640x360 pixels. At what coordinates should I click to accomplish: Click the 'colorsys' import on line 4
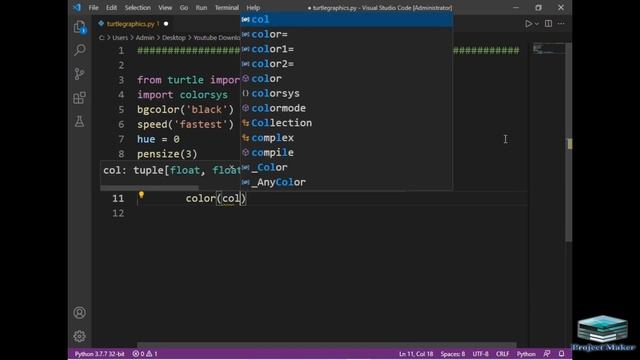tap(204, 95)
